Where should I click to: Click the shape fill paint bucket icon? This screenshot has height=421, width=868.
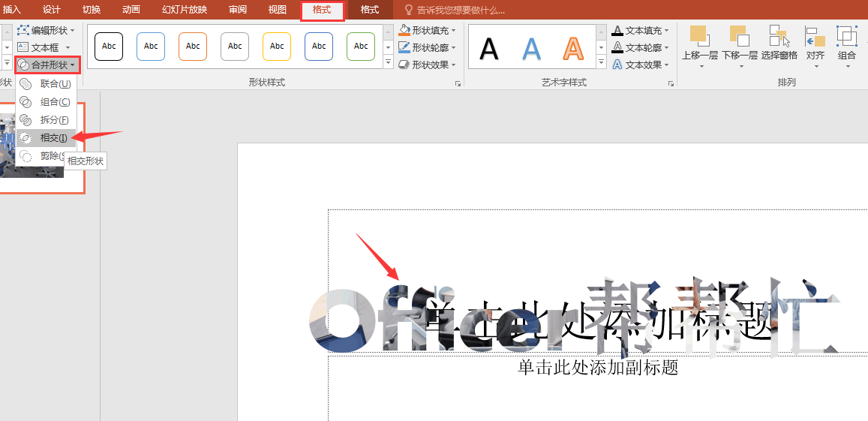(x=404, y=31)
